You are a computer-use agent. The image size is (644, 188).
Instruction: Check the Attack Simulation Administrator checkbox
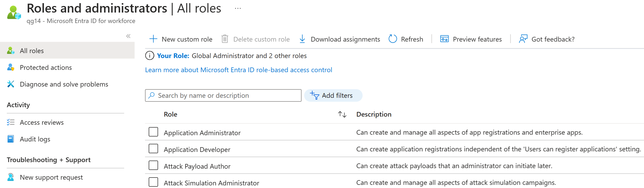(153, 182)
